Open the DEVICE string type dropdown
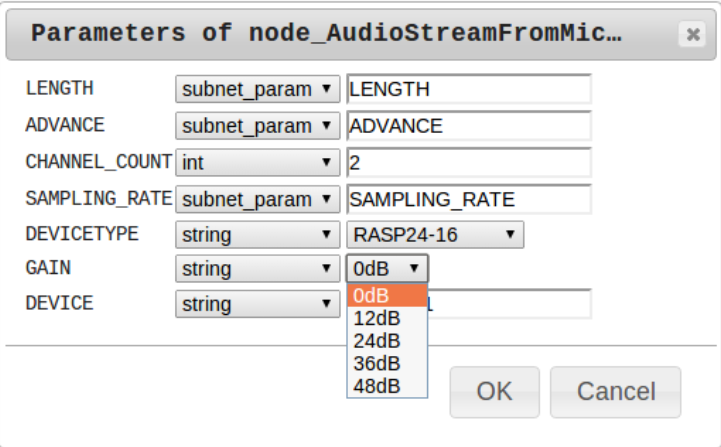Viewport: 721px width, 447px height. 257,303
